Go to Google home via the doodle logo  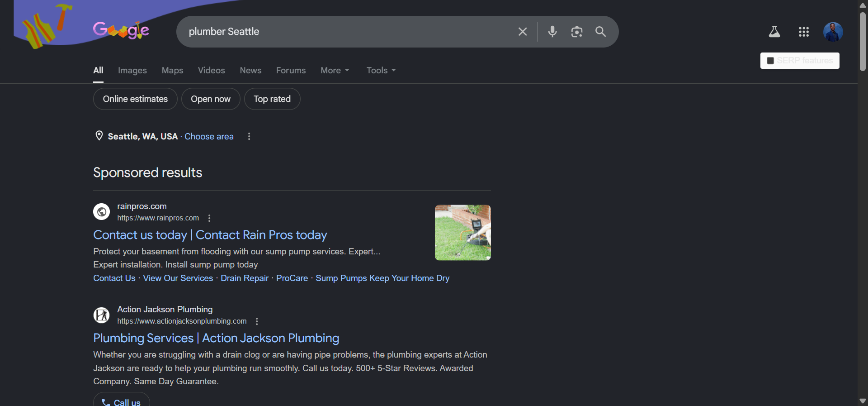(x=121, y=30)
